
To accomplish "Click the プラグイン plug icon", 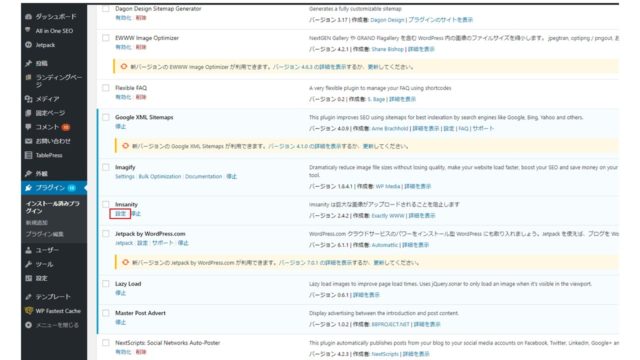I will [x=28, y=188].
